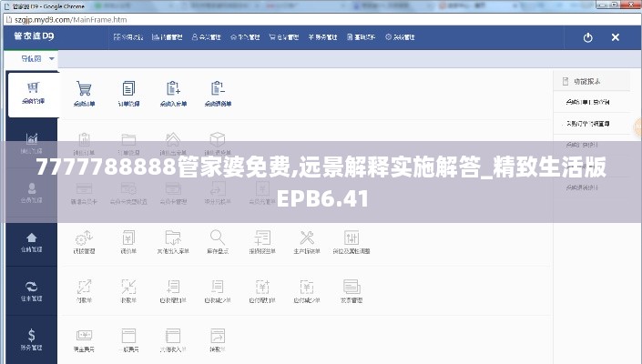The height and width of the screenshot is (364, 642).
Task: Click the white X icon in blue header
Action: pyautogui.click(x=615, y=37)
